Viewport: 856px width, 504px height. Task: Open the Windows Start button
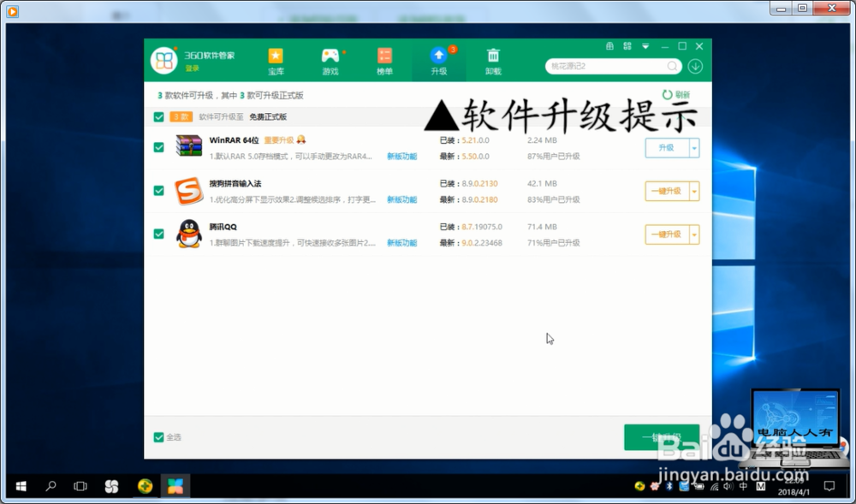pos(21,486)
